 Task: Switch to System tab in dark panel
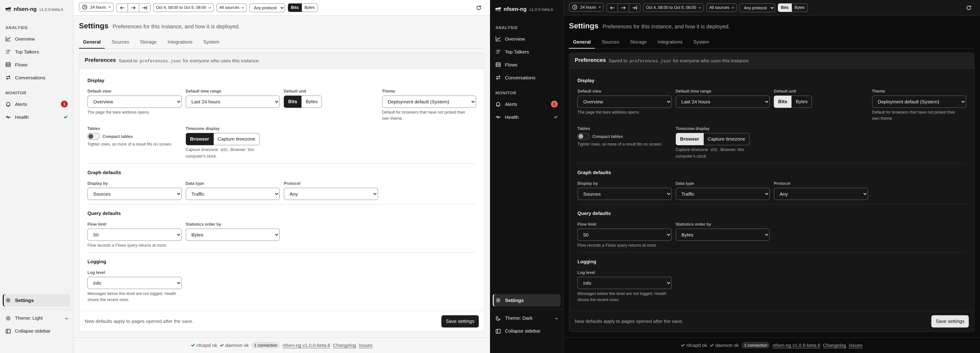[x=701, y=42]
